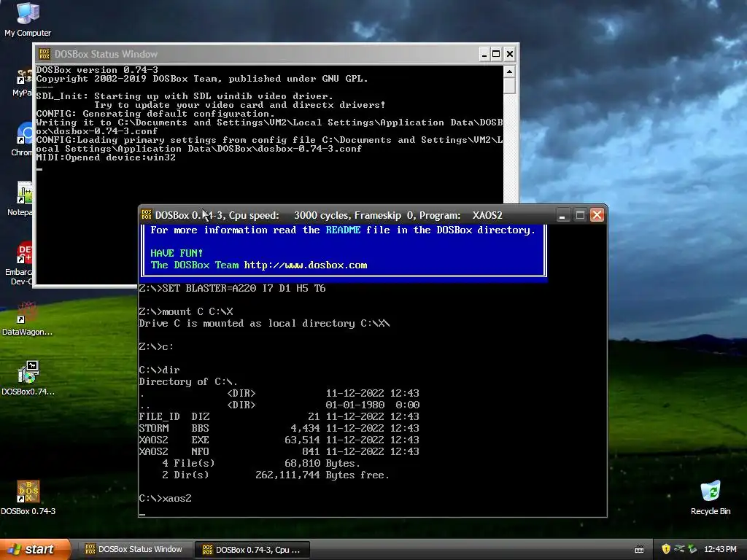Launch the DOSBox 0.74-3 desktop shortcut
Image resolution: width=747 pixels, height=560 pixels.
28,497
